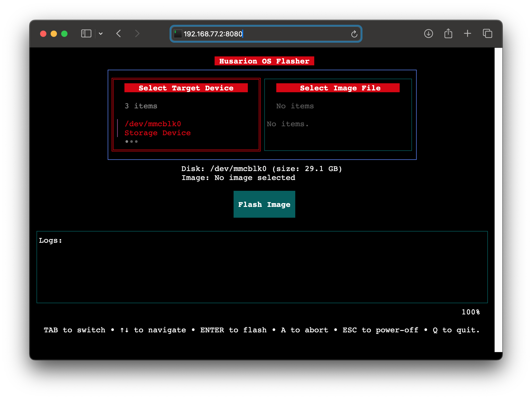Maximize the window with green button

click(64, 34)
